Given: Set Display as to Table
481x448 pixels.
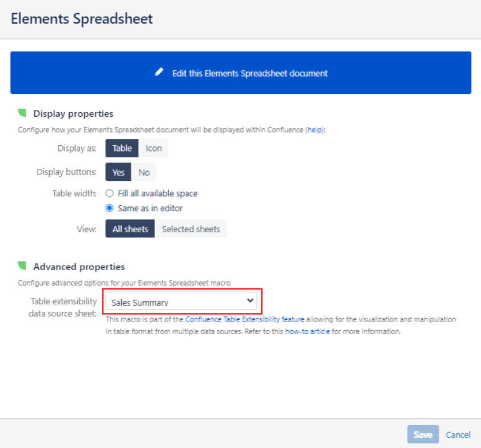Looking at the screenshot, I should pos(122,148).
